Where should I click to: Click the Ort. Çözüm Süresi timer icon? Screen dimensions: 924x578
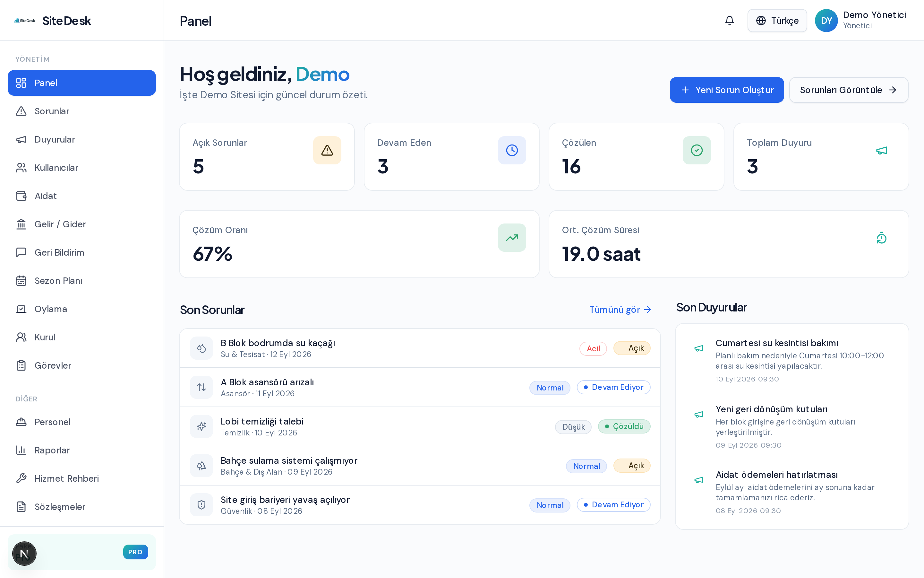881,238
